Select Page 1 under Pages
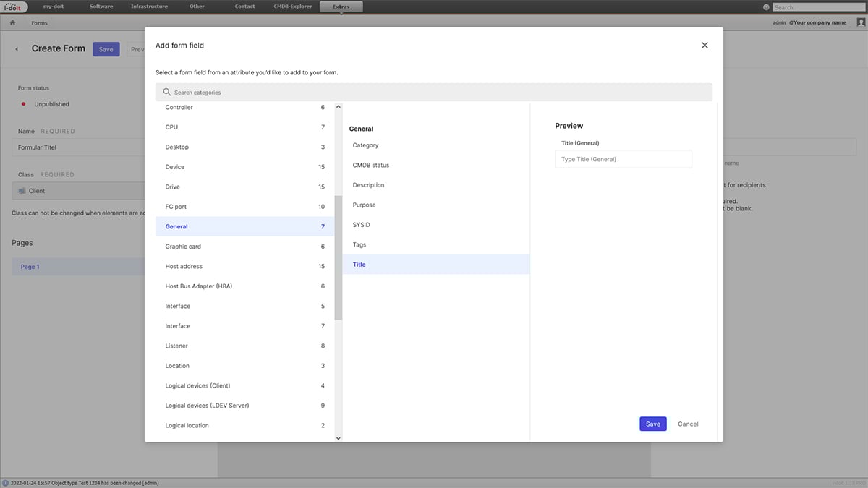 (x=30, y=267)
